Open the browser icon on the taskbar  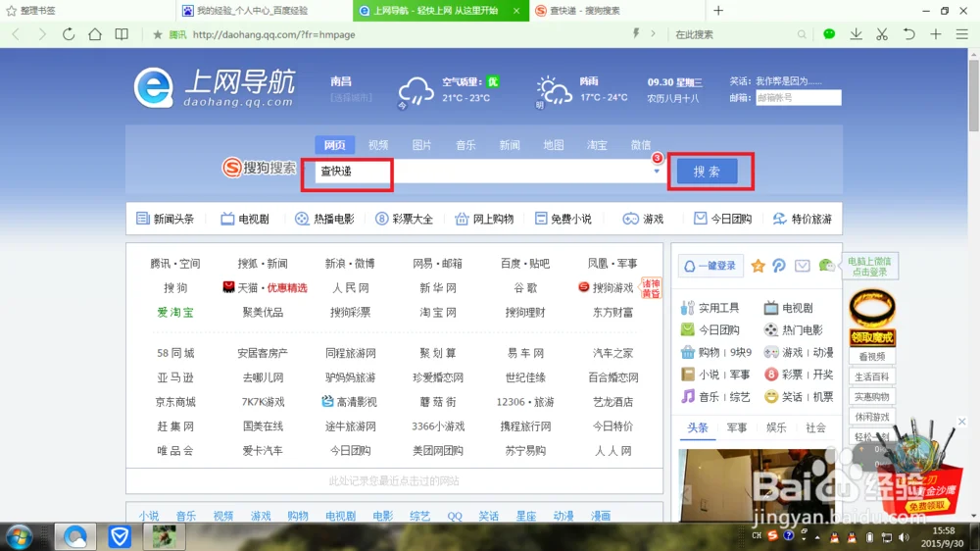pyautogui.click(x=75, y=536)
